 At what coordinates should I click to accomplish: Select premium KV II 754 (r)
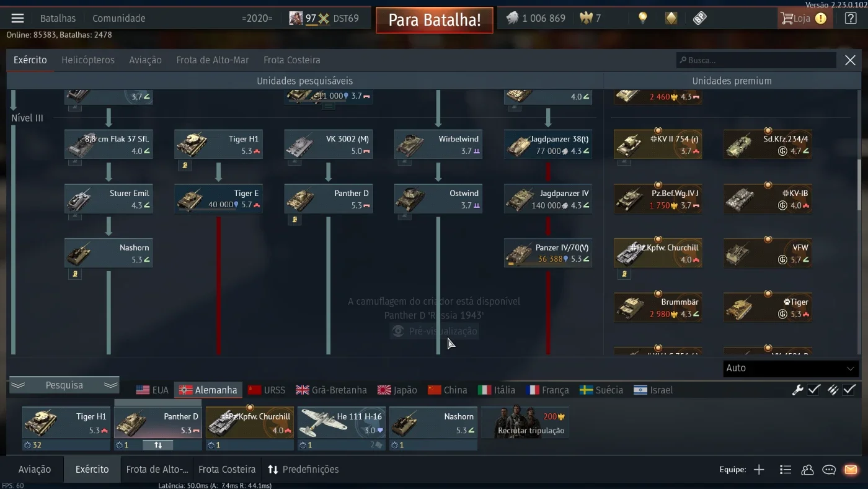point(658,145)
